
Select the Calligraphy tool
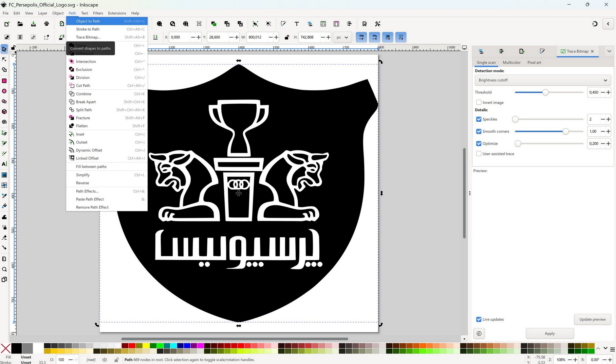tap(4, 153)
